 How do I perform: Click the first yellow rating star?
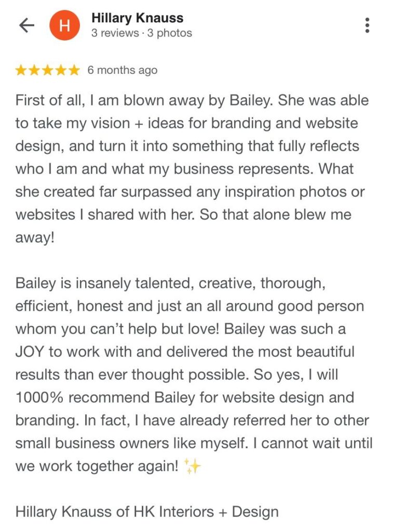click(21, 70)
